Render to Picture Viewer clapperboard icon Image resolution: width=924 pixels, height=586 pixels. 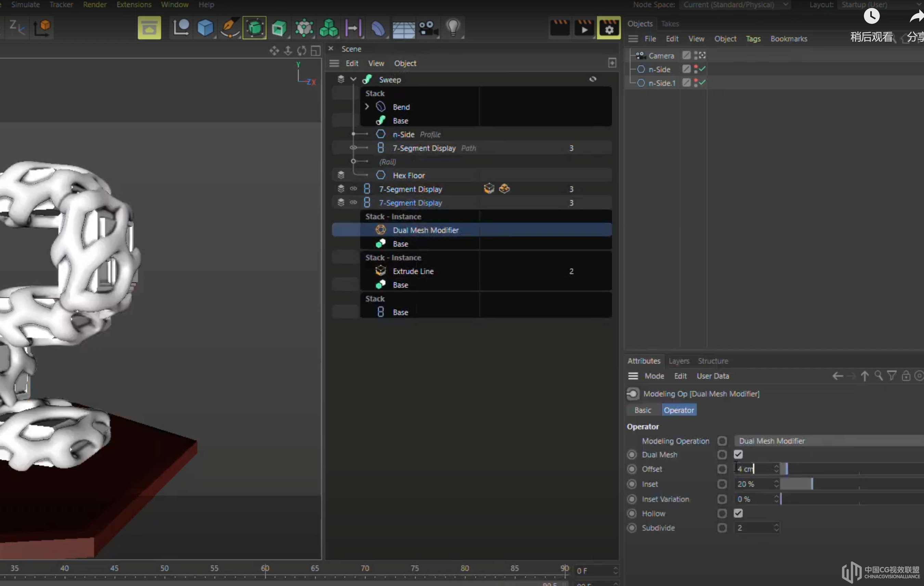584,28
